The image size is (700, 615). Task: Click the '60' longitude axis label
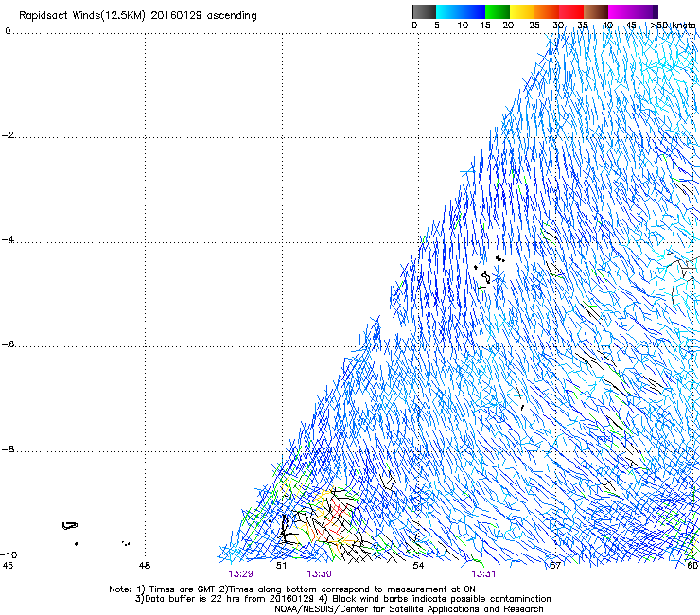(692, 566)
